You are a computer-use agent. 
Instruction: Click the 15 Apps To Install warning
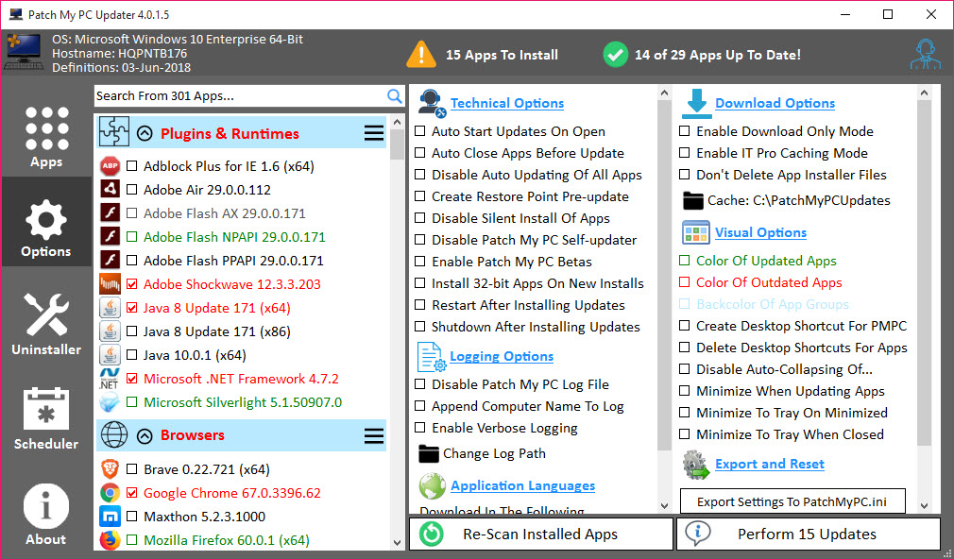(482, 55)
